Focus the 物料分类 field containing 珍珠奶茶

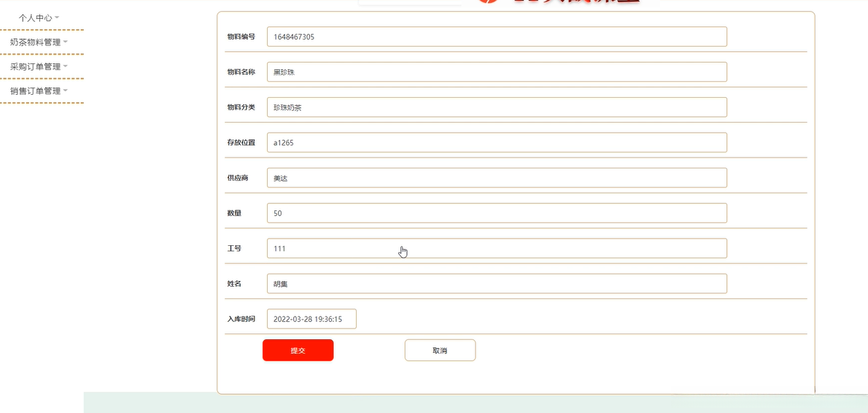pos(497,107)
